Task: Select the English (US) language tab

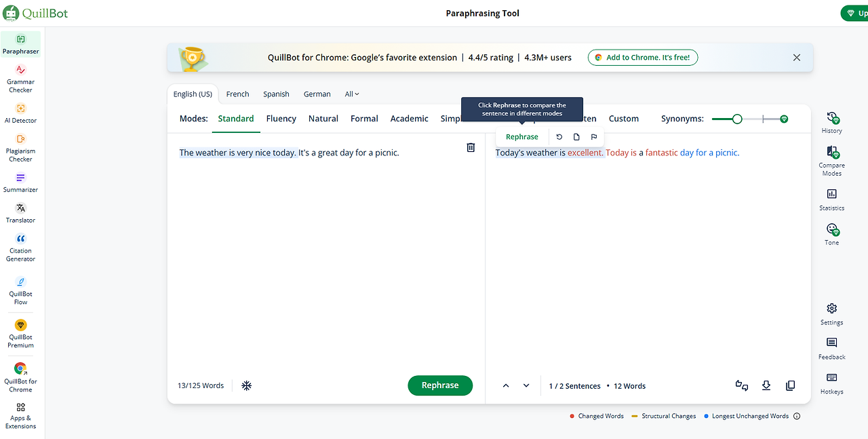Action: click(x=193, y=94)
